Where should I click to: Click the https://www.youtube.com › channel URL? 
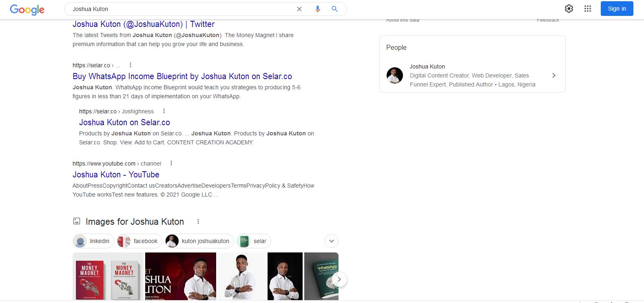coord(117,164)
